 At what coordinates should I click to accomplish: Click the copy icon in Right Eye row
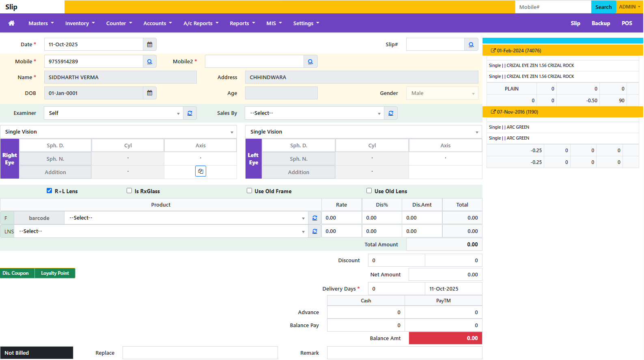[x=200, y=171]
